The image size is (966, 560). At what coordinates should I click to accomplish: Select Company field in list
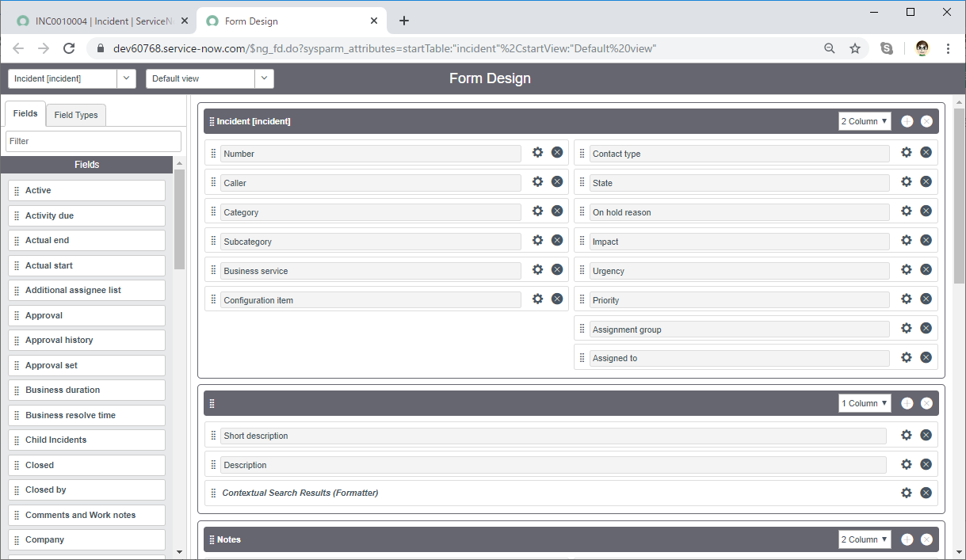pyautogui.click(x=87, y=539)
